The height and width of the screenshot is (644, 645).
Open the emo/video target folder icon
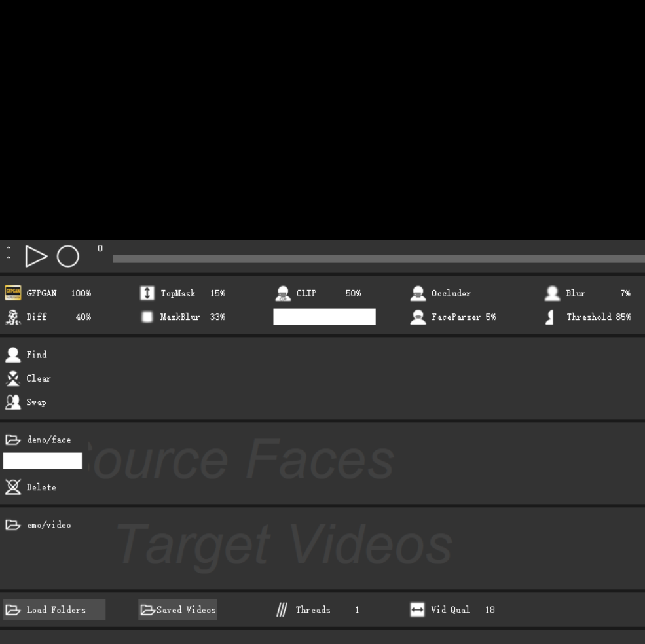pyautogui.click(x=12, y=525)
